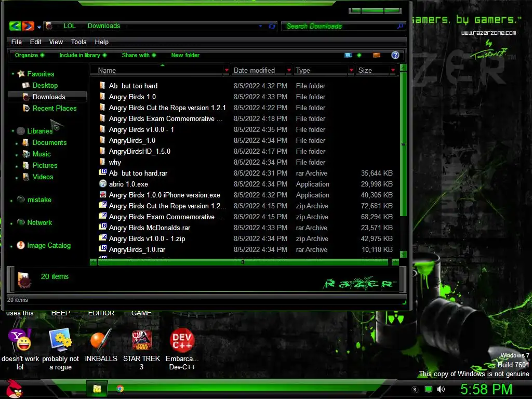Select Network in navigation pane
532x399 pixels.
[x=39, y=222]
